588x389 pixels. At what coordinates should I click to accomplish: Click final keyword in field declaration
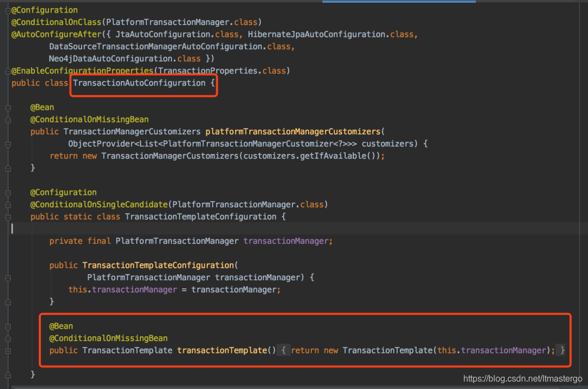[99, 241]
